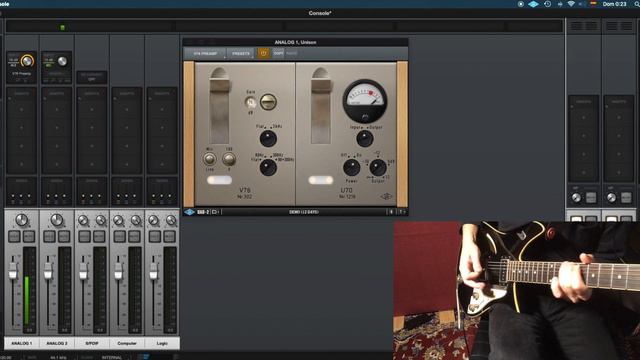The width and height of the screenshot is (640, 360).
Task: Open first insert slot on Logic channel
Action: 162,109
